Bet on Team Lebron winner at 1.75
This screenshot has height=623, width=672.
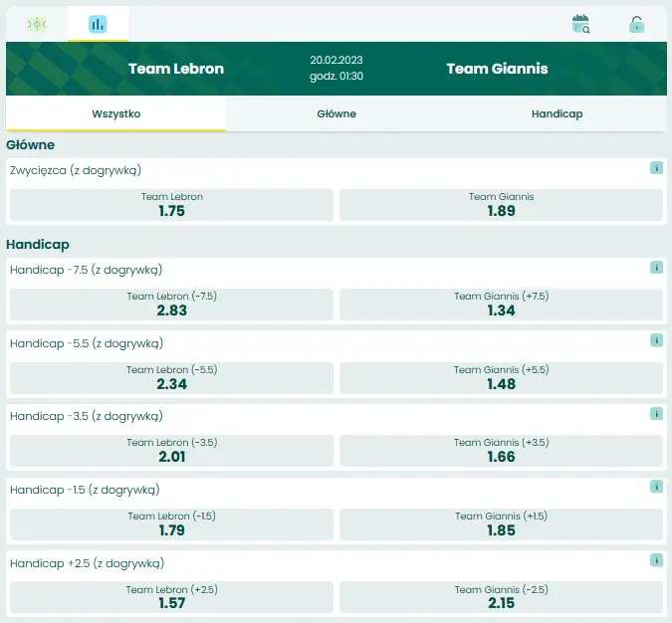(171, 205)
